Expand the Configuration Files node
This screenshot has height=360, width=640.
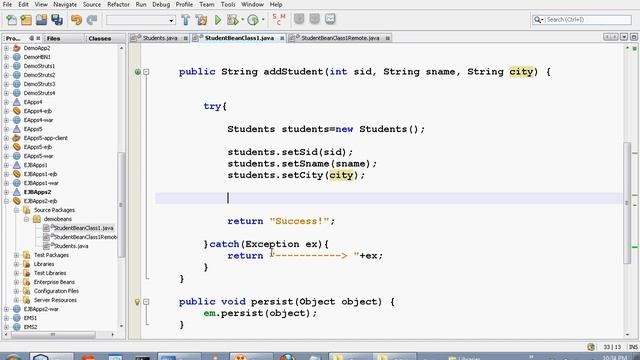(16, 291)
